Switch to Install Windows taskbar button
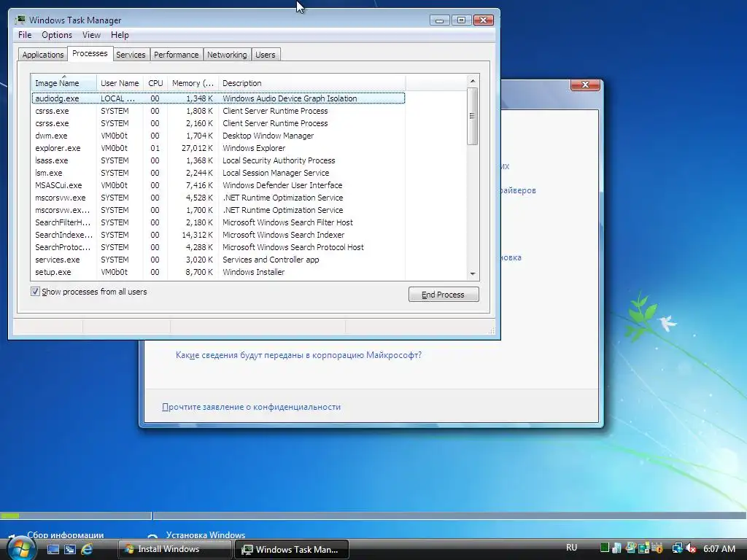 point(174,549)
